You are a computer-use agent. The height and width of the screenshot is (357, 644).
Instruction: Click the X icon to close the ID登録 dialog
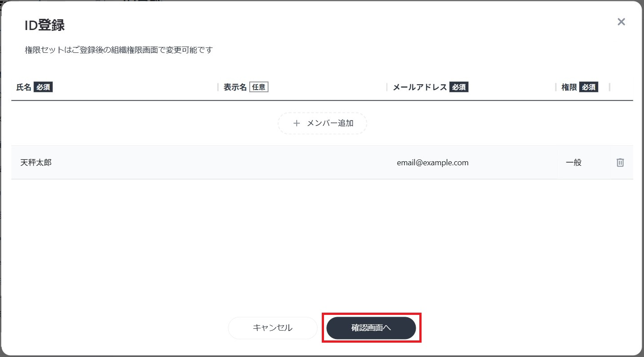621,22
